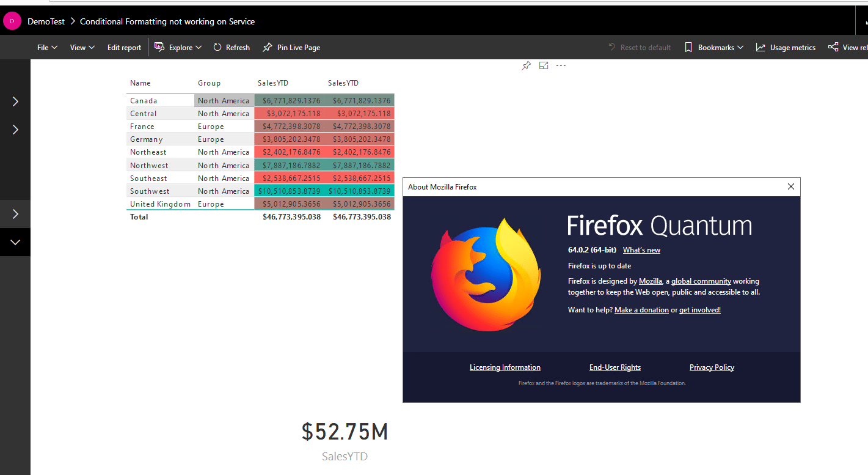Click the get involved! link
This screenshot has height=475, width=868.
[x=700, y=310]
